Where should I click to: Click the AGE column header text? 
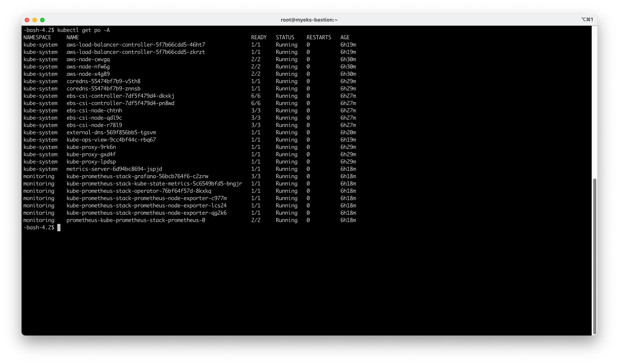[x=345, y=37]
